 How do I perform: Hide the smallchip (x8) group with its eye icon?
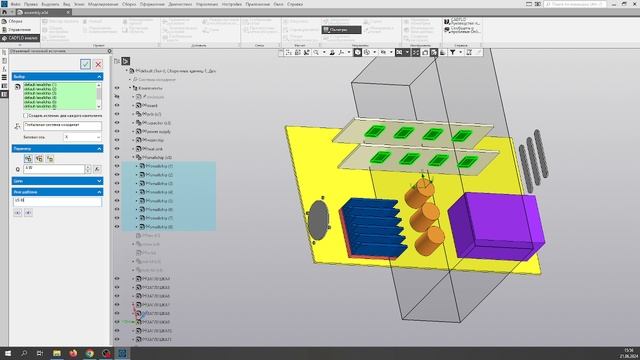[117, 157]
